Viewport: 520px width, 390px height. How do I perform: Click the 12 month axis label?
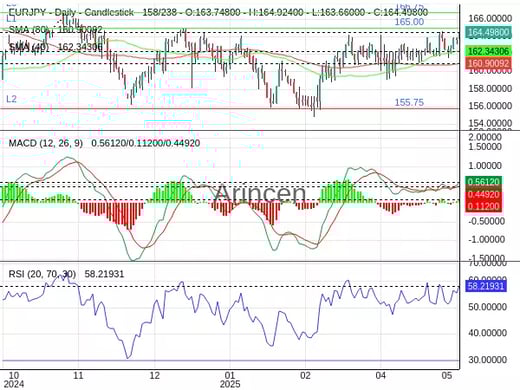pyautogui.click(x=154, y=375)
